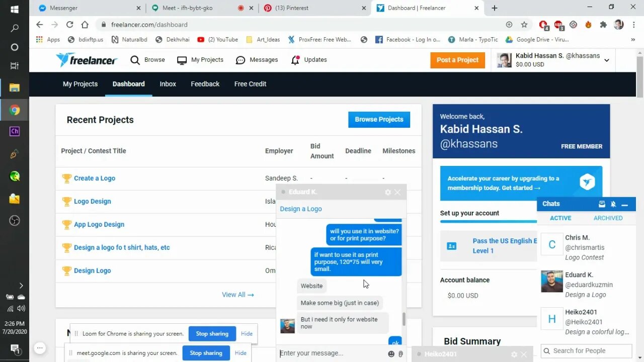Viewport: 644px width, 362px height.
Task: Click the Search for People field
Action: (586, 351)
